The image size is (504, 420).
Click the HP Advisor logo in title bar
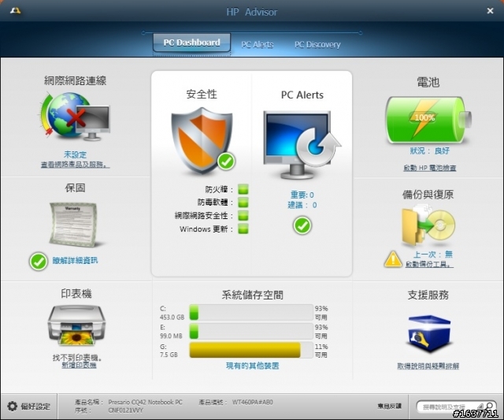[15, 10]
